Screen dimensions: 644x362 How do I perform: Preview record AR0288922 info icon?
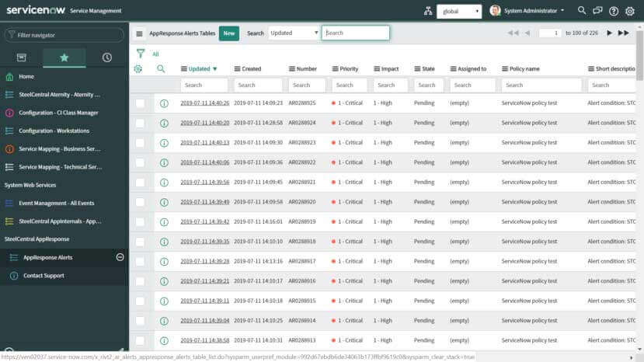[x=164, y=162]
